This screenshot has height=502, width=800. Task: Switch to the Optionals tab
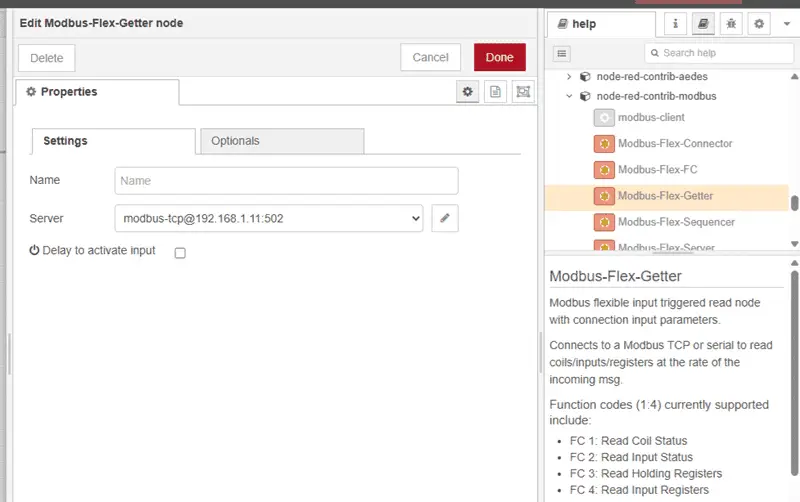(x=282, y=141)
